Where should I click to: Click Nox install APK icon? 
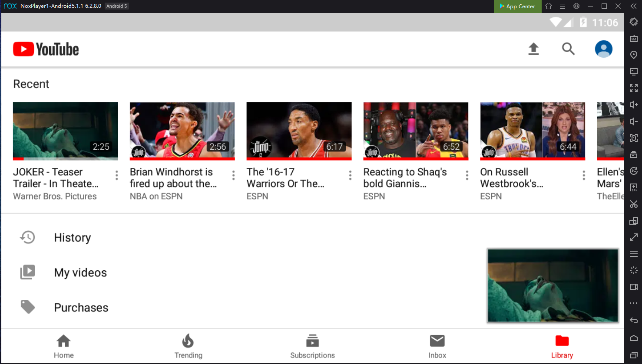coord(634,187)
